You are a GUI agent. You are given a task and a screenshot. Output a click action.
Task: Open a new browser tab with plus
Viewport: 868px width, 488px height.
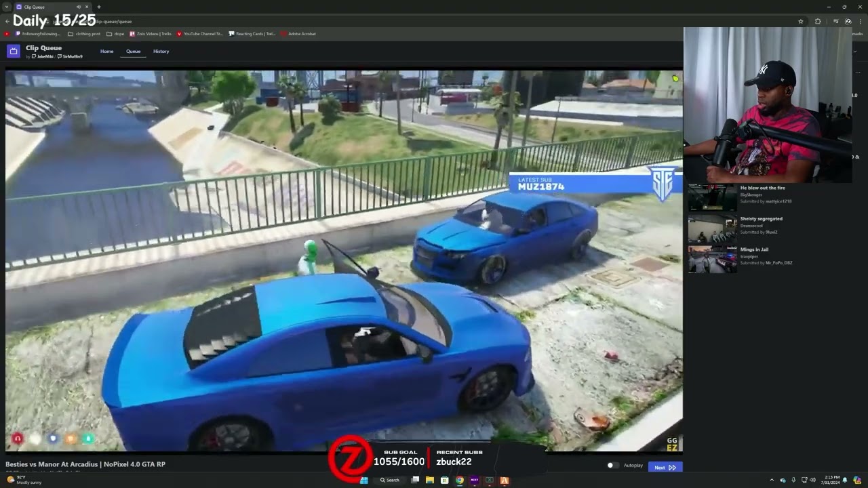(x=99, y=7)
